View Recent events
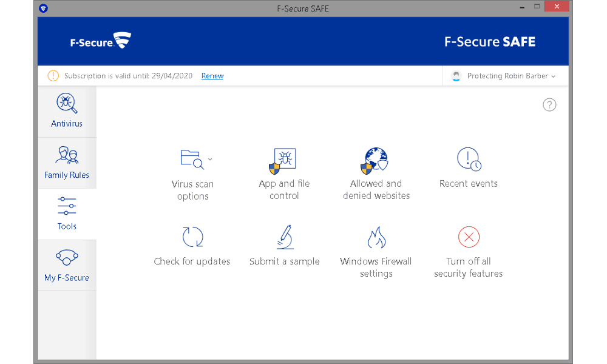 [x=469, y=168]
